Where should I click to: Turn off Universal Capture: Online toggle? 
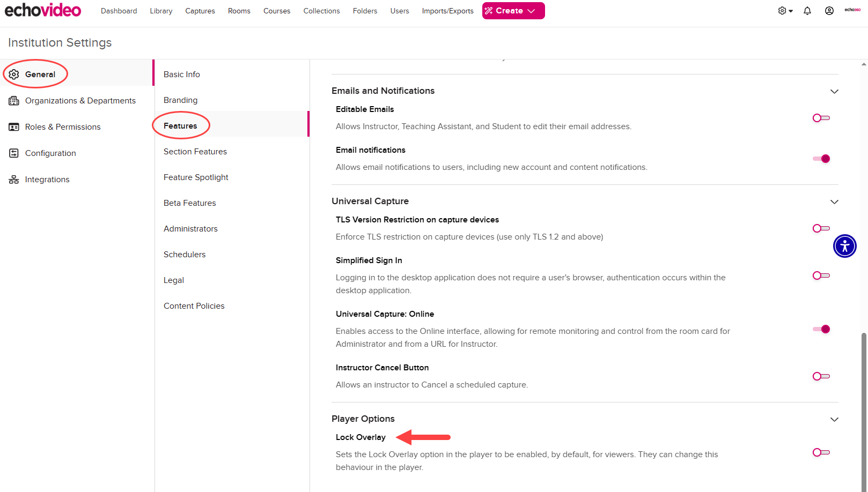coord(821,329)
